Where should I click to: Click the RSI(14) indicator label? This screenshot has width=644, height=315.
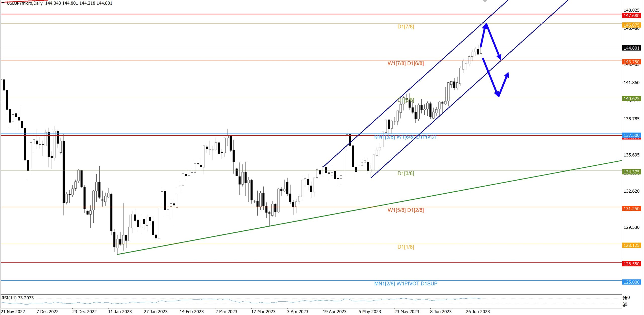(x=18, y=298)
